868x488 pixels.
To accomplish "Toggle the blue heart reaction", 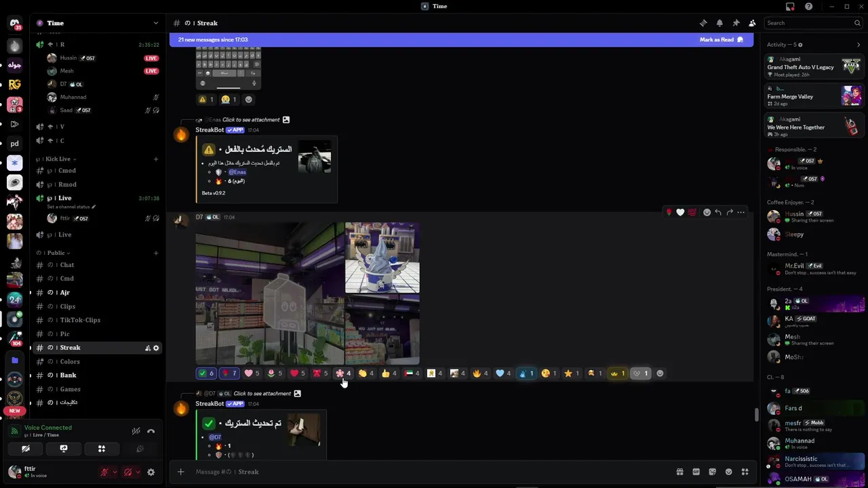I will [503, 373].
